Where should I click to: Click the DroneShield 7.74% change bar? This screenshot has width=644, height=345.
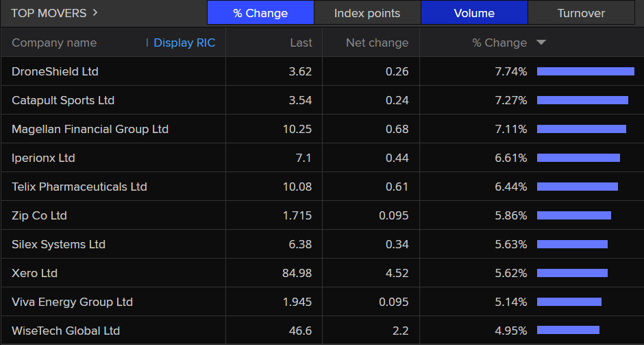click(586, 71)
